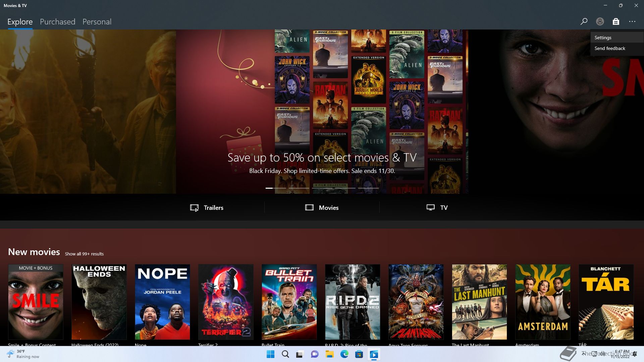The height and width of the screenshot is (362, 644).
Task: Open the Windows Start menu
Action: 270,354
